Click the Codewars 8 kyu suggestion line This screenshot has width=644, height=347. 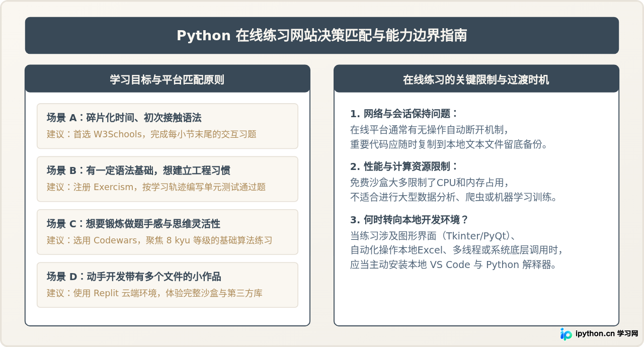click(x=159, y=240)
